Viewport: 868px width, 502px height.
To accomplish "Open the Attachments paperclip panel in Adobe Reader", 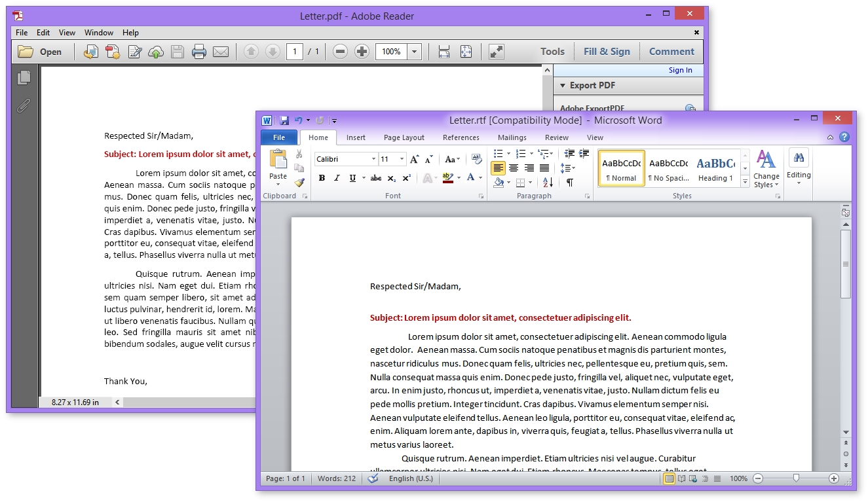I will pos(24,105).
